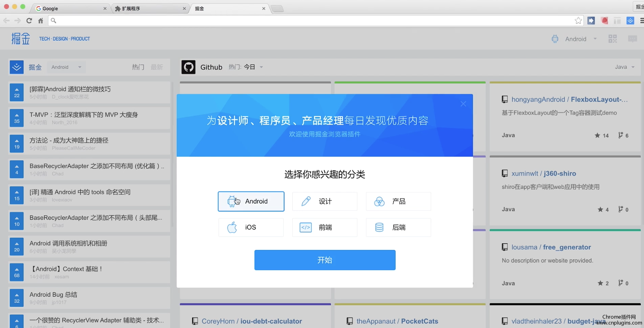Upvote Android Bug 总结 with 32 votes
The width and height of the screenshot is (644, 328).
pos(17,298)
